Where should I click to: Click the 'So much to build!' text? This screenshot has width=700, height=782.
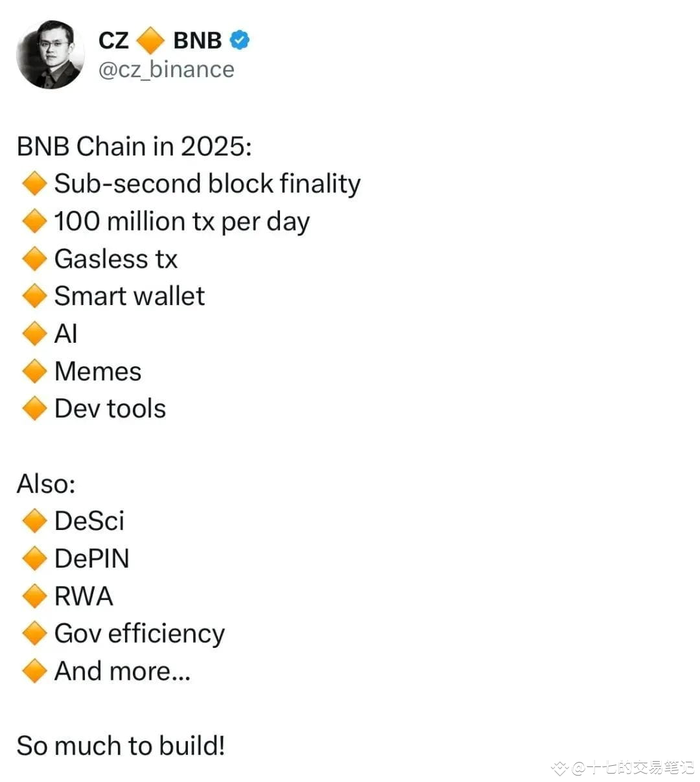[121, 746]
